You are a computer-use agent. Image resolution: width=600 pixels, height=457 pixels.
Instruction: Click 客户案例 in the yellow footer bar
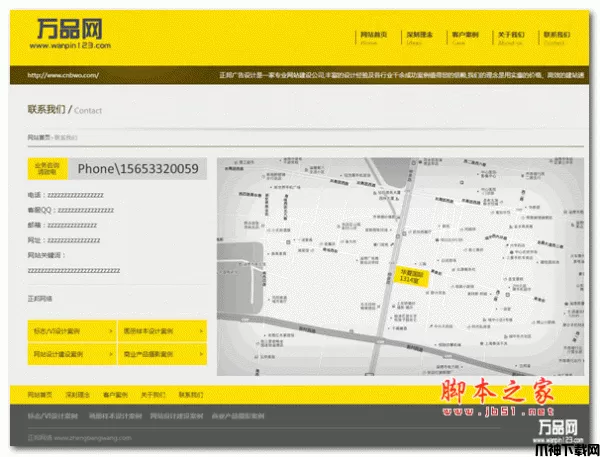click(115, 395)
